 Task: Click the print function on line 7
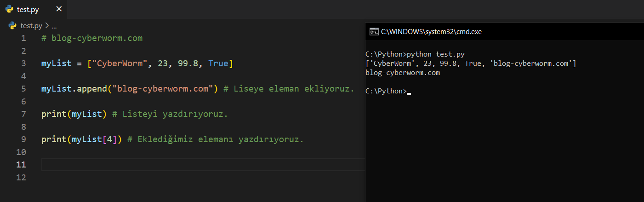(x=53, y=114)
